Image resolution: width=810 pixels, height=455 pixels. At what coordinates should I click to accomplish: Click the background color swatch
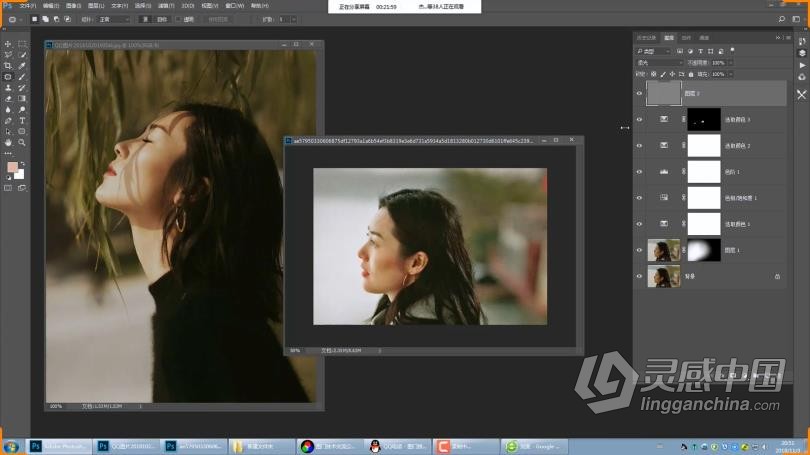click(21, 176)
